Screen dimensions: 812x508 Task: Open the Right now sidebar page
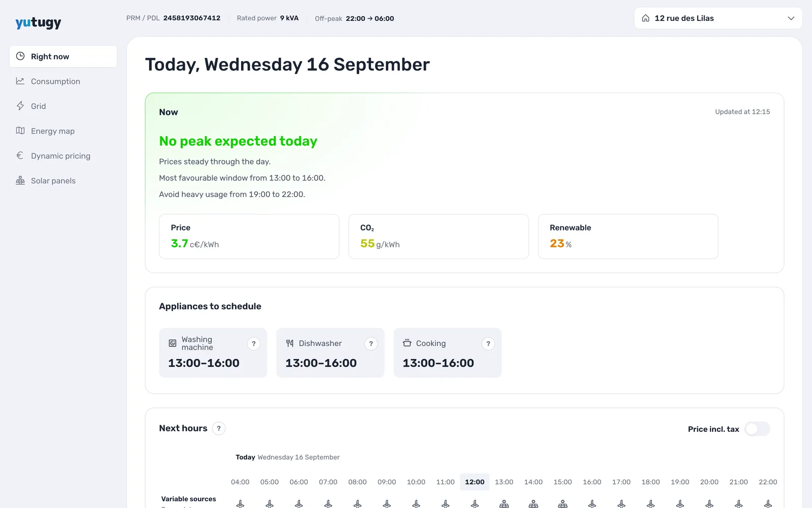pos(63,56)
